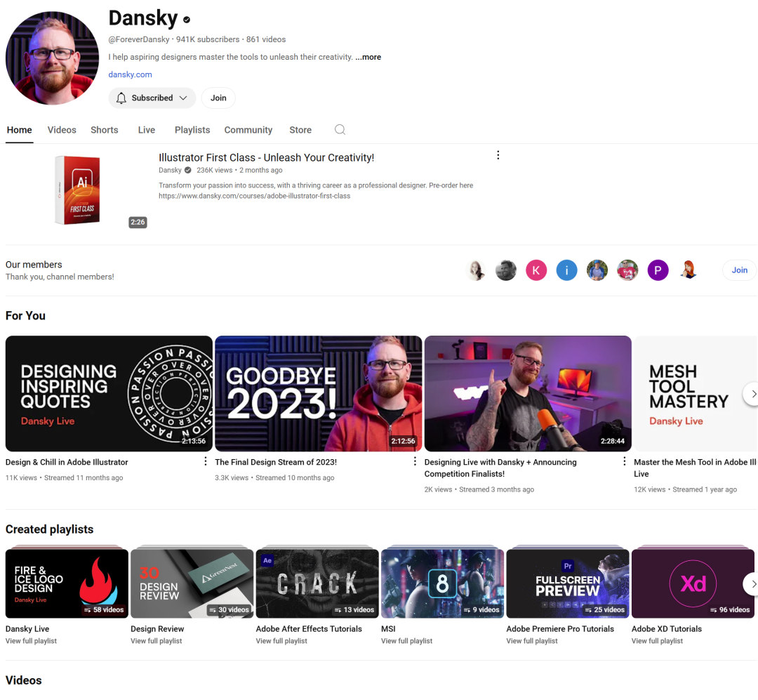Click the Adobe After Effects Tutorials playlist title
758x700 pixels.
point(309,629)
